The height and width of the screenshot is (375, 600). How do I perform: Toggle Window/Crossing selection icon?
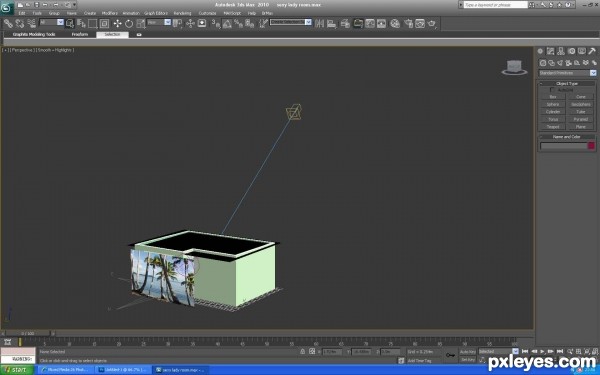tap(104, 24)
